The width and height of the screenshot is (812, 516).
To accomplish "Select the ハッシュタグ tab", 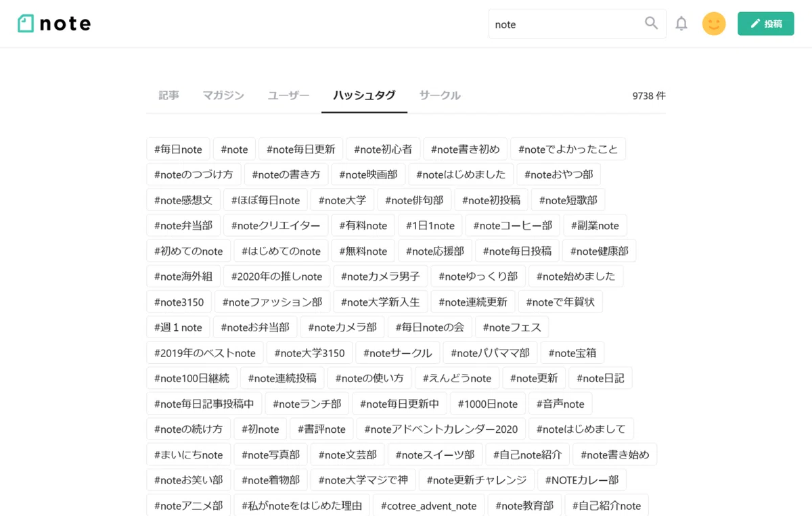I will tap(364, 95).
